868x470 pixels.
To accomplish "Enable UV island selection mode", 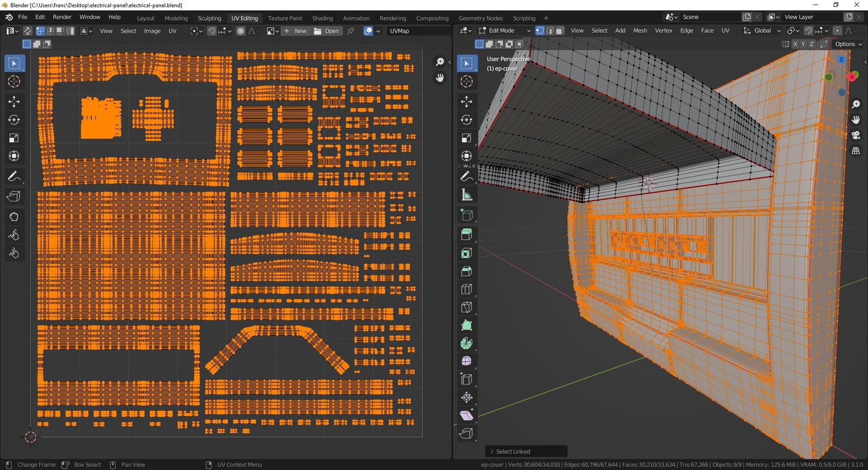I will coord(70,31).
